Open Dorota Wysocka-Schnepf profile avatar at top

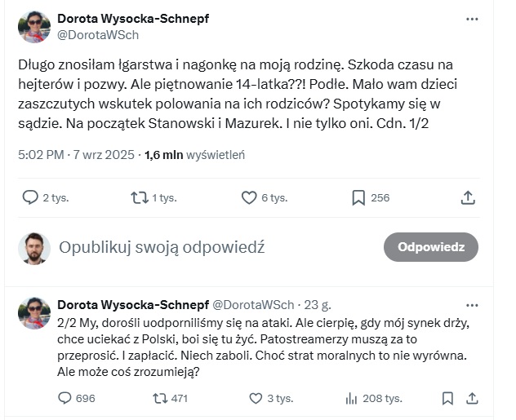(34, 26)
